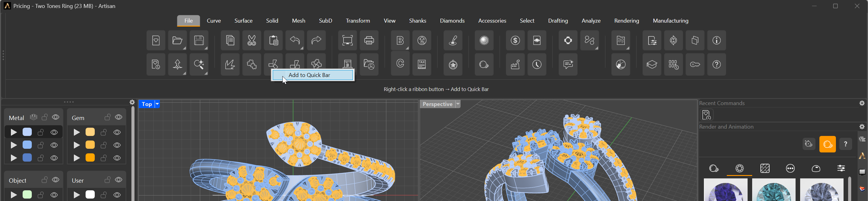This screenshot has height=201, width=868.
Task: Click the Redo arrow icon
Action: [x=316, y=40]
